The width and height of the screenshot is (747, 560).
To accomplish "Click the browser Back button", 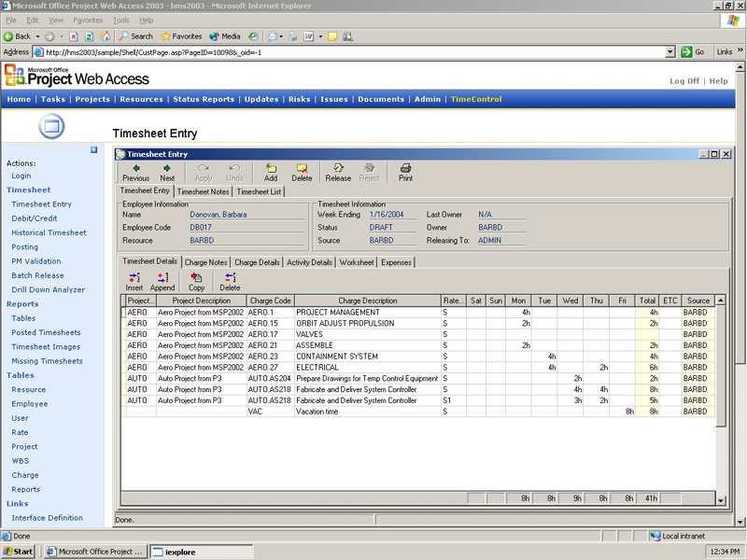I will [17, 36].
